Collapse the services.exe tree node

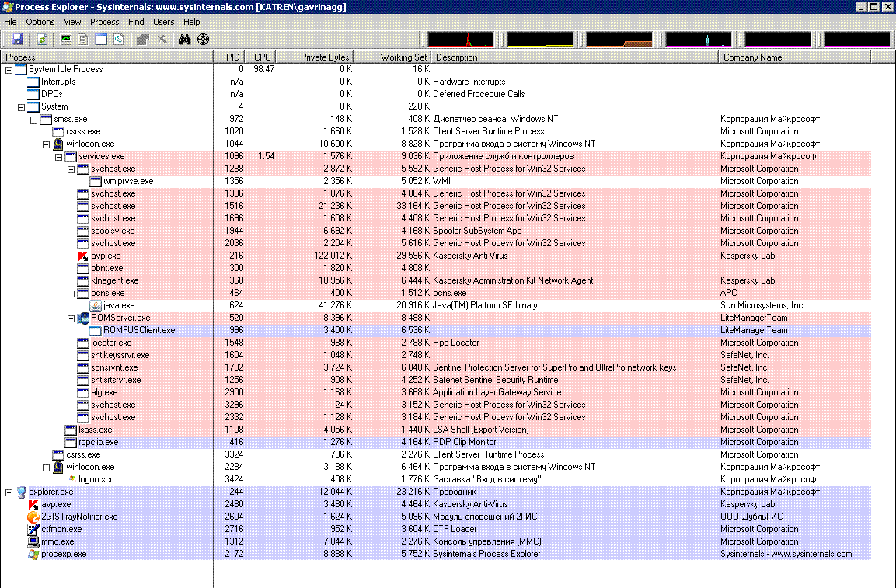pyautogui.click(x=59, y=157)
